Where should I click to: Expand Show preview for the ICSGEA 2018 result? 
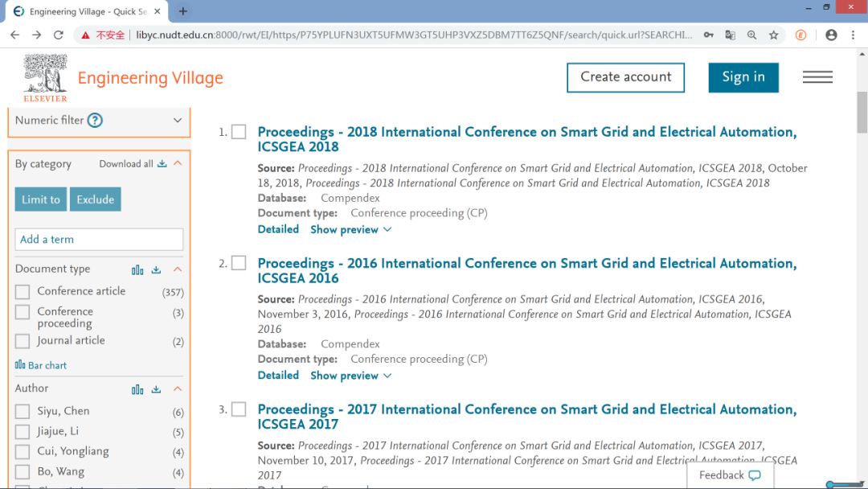click(351, 230)
